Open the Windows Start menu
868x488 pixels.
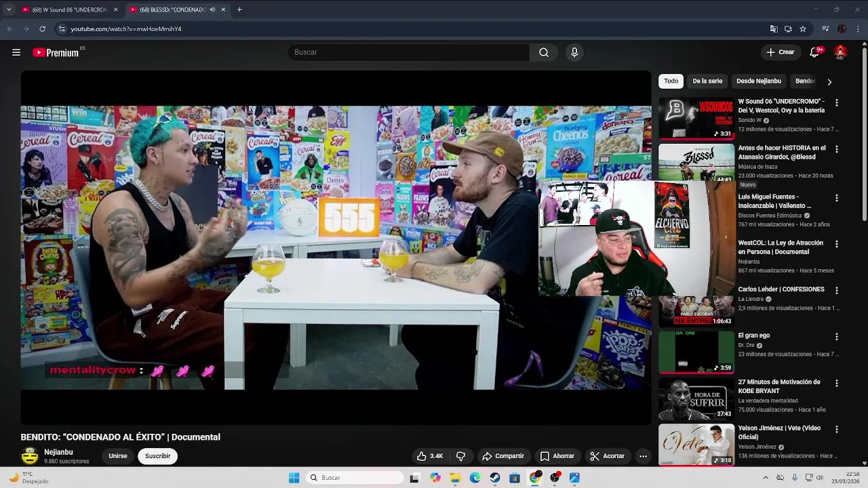[x=294, y=478]
